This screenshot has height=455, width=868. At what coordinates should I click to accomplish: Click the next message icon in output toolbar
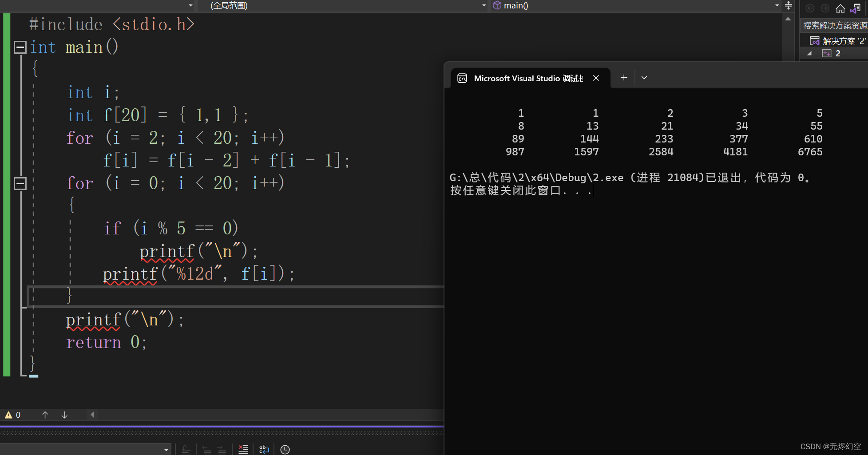pyautogui.click(x=222, y=450)
